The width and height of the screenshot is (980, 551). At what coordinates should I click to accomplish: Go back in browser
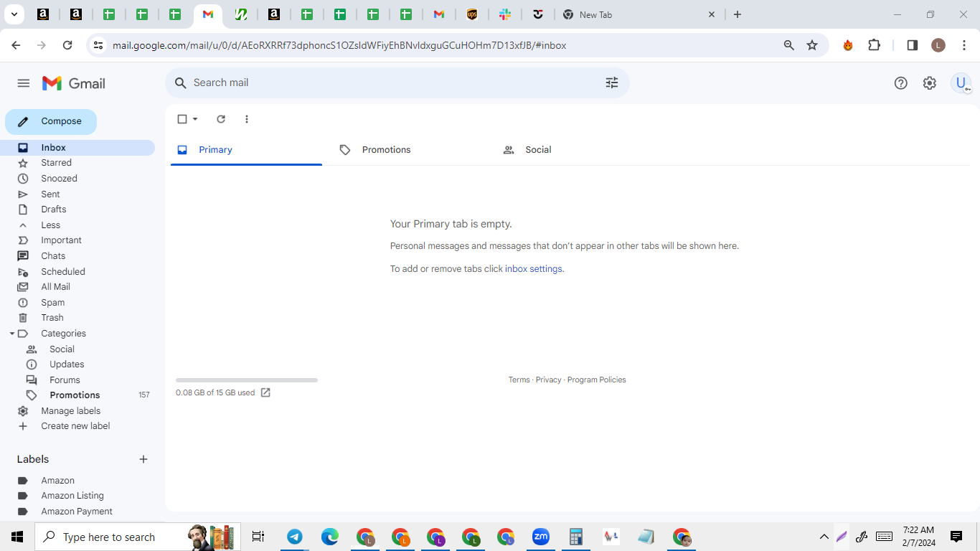tap(16, 45)
